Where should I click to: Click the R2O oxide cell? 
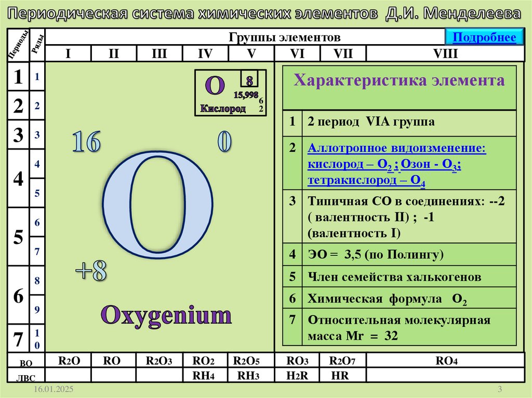coord(69,361)
